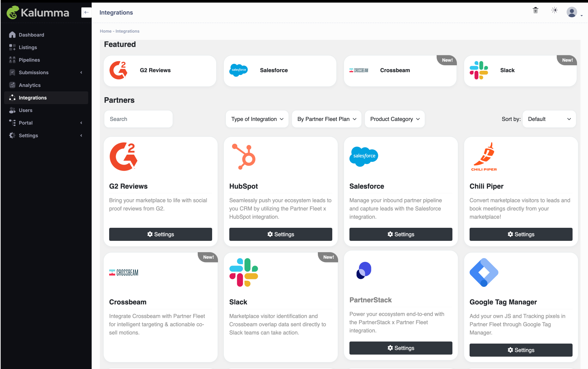This screenshot has height=369, width=588.
Task: Open Google Tag Manager Settings button
Action: click(521, 350)
